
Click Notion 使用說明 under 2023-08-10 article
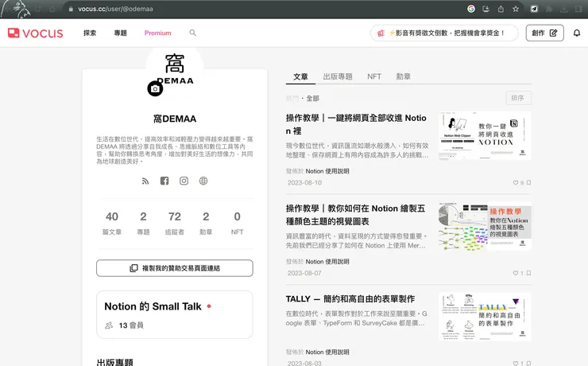327,171
